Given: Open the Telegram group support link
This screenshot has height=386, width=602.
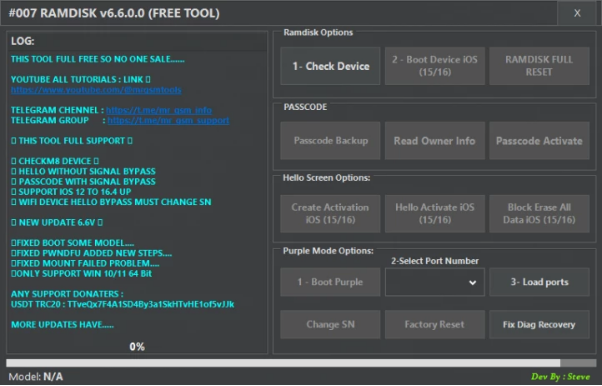Looking at the screenshot, I should (x=168, y=121).
